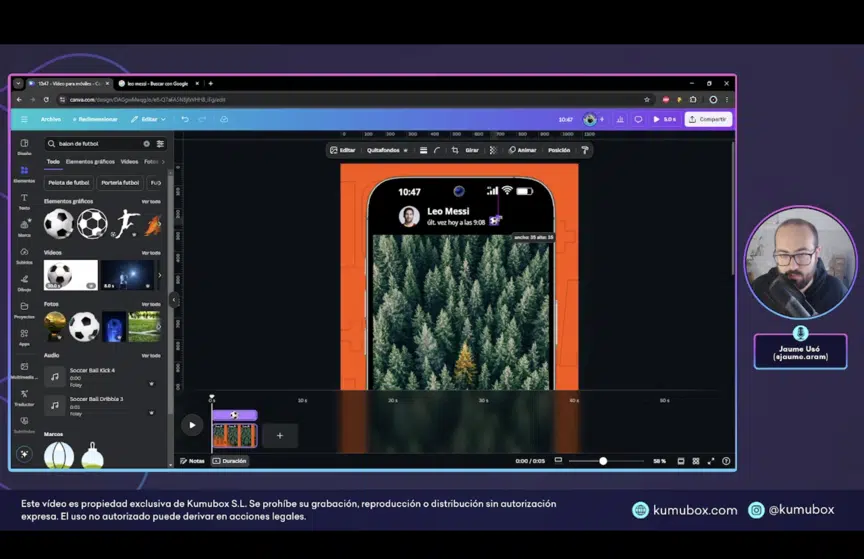Switch to the Videos tab
The width and height of the screenshot is (864, 559).
coord(129,162)
